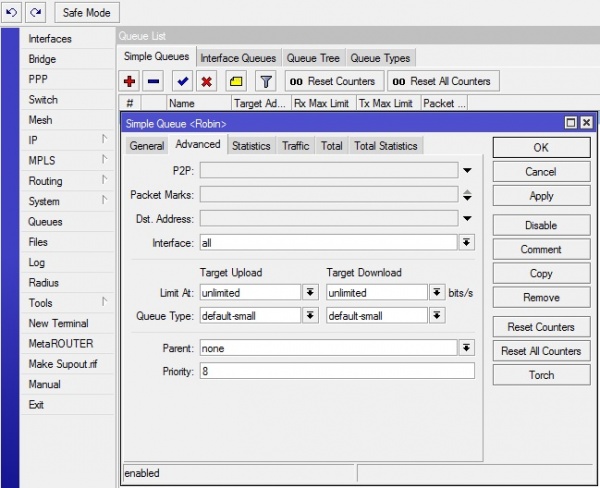Select Queues in the sidebar menu
The height and width of the screenshot is (488, 600).
pos(45,222)
